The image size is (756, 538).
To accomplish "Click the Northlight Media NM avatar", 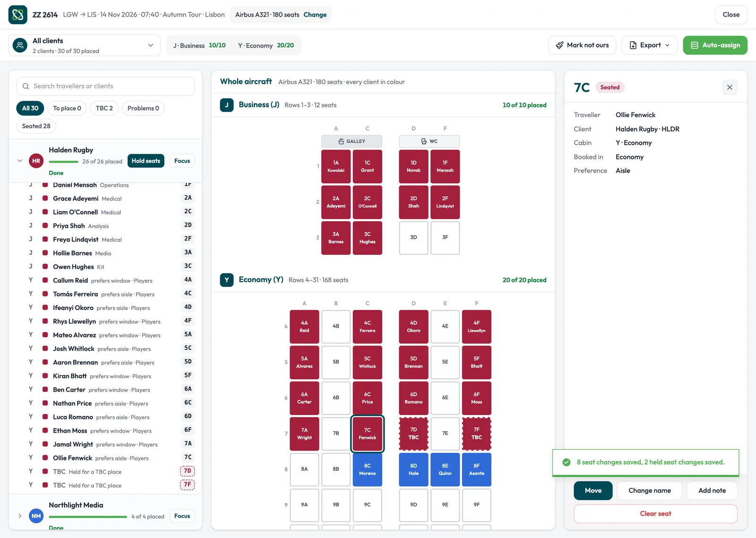I will click(x=36, y=516).
